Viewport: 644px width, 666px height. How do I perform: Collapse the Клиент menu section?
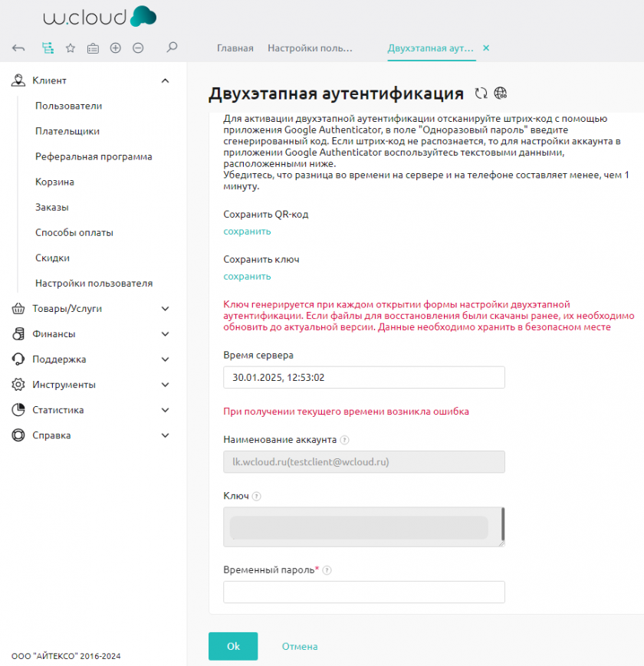165,80
